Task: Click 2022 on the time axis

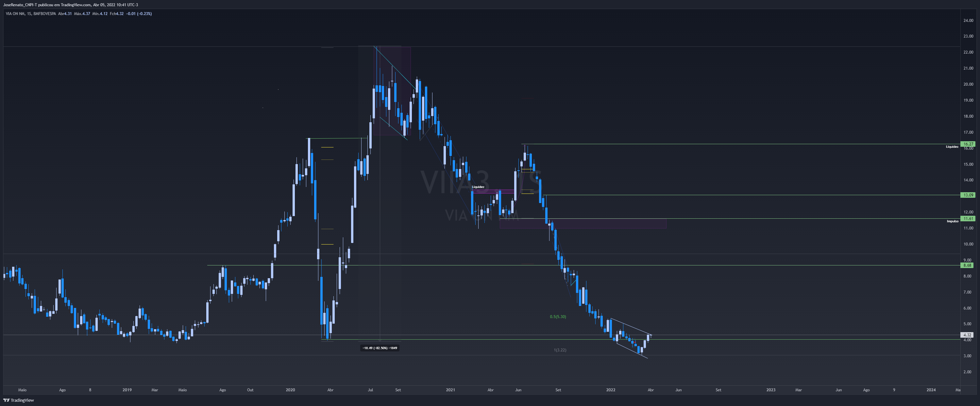Action: [x=611, y=390]
